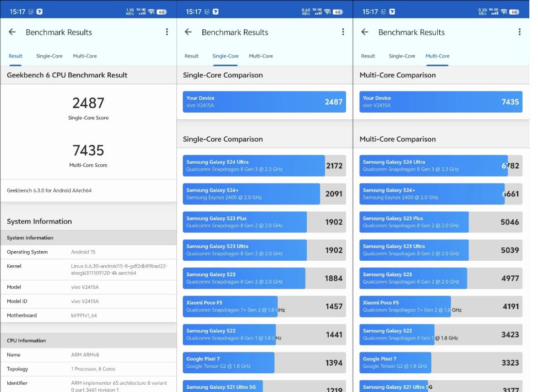Screen dimensions: 538x392
Task: Select Xiaomi Poco F5 single-core row scoring 1457
Action: tap(264, 306)
